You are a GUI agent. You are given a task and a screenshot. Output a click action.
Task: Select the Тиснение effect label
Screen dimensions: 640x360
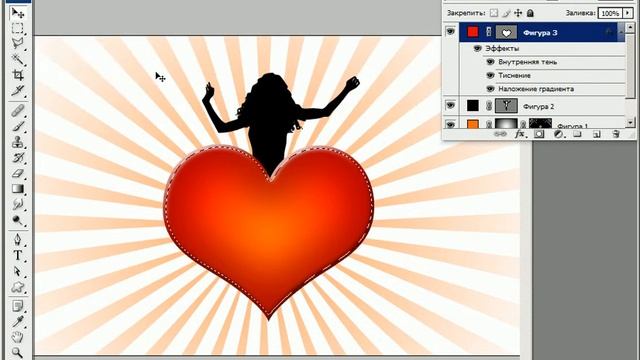pyautogui.click(x=514, y=76)
